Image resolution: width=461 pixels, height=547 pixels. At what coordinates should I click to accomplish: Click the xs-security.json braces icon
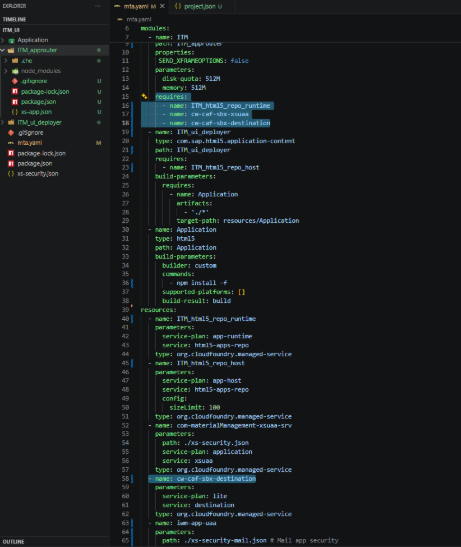tap(11, 174)
